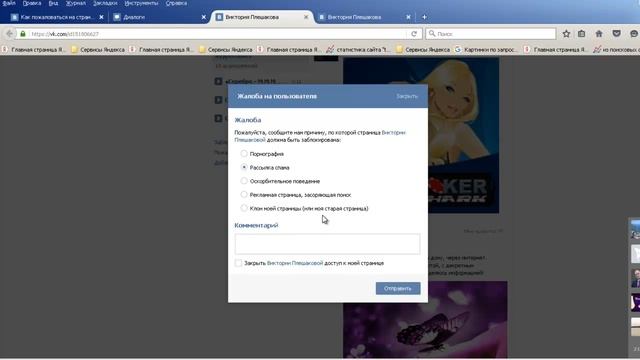Click the green padlock site identity icon

pos(23,34)
